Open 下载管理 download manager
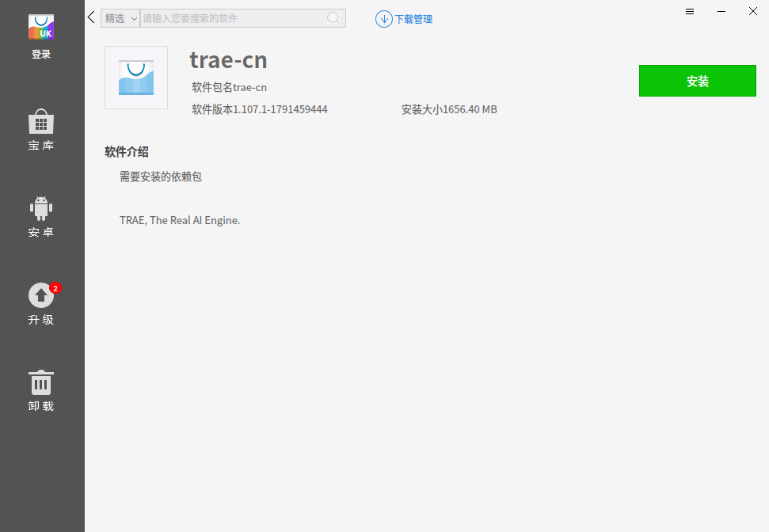This screenshot has height=532, width=769. point(404,19)
